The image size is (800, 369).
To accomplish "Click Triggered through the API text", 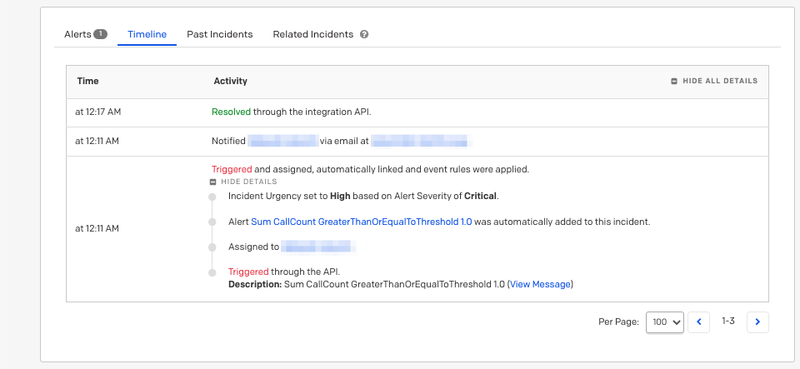I will [284, 272].
